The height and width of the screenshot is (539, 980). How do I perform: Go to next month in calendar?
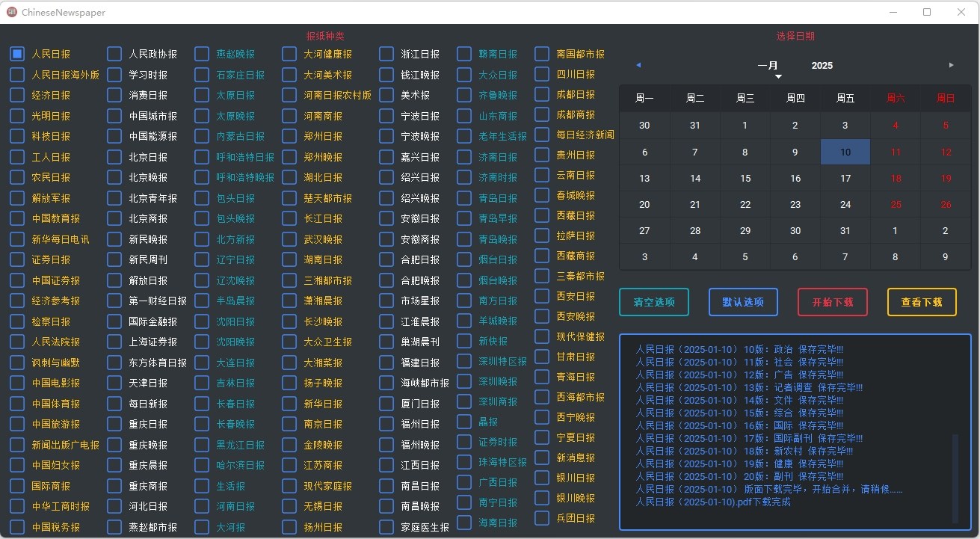coord(952,65)
